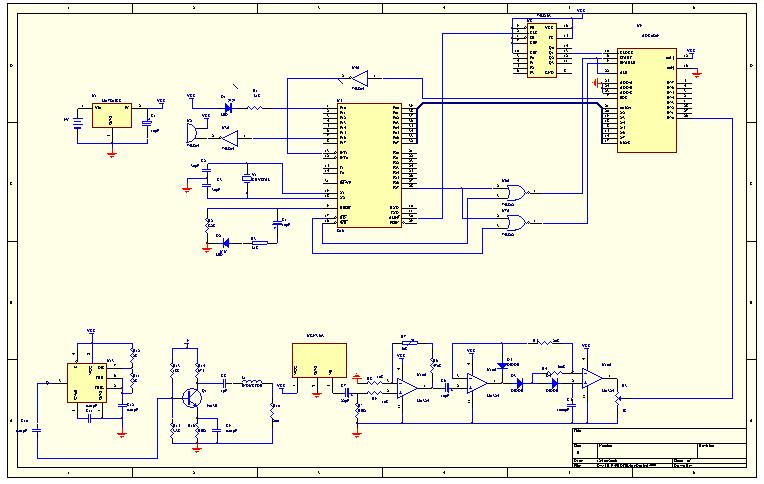Viewport: 764px width, 484px height.
Task: Click the small counter chip above the bus
Action: coord(541,50)
